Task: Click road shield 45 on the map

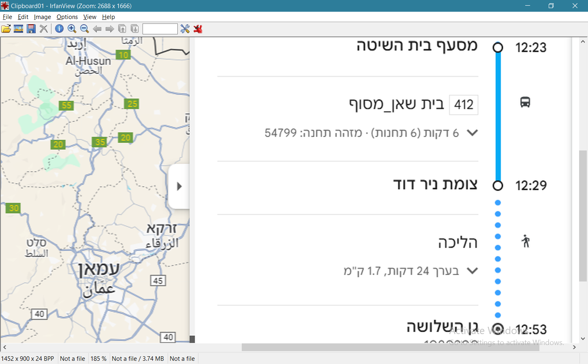Action: [x=158, y=281]
